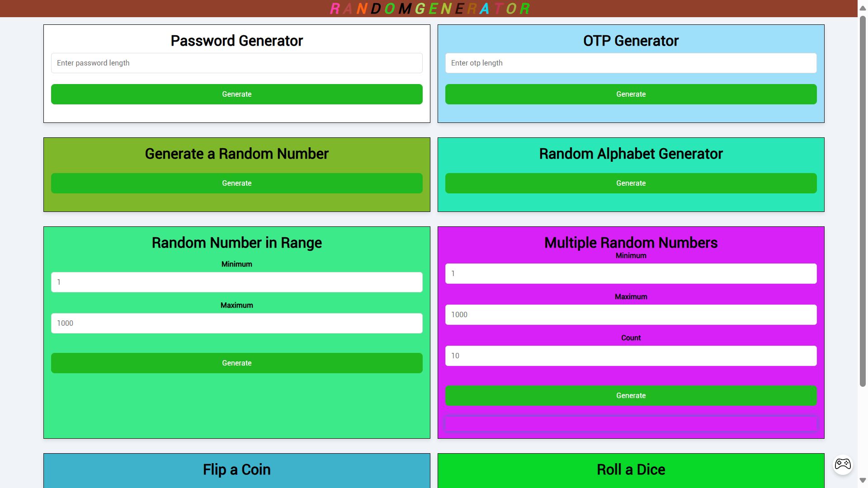Click the scrollbar up arrow
The height and width of the screenshot is (488, 868).
coord(863,8)
